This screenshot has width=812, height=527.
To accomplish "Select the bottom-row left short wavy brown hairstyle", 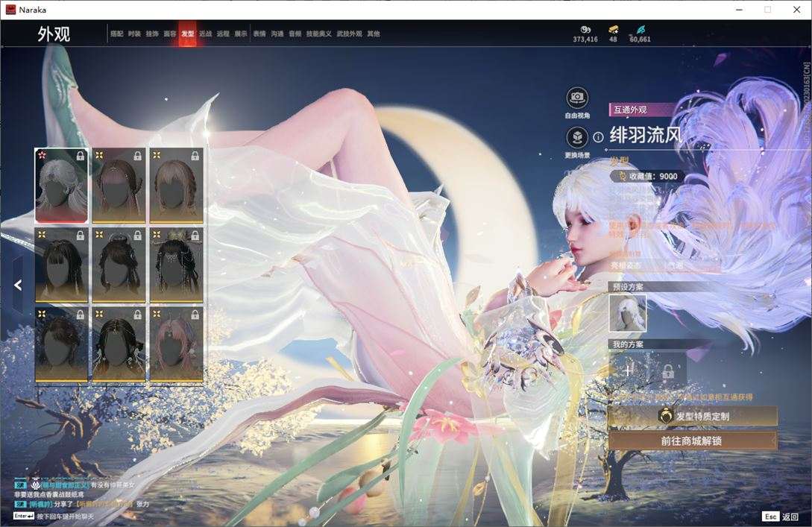I will click(x=61, y=345).
